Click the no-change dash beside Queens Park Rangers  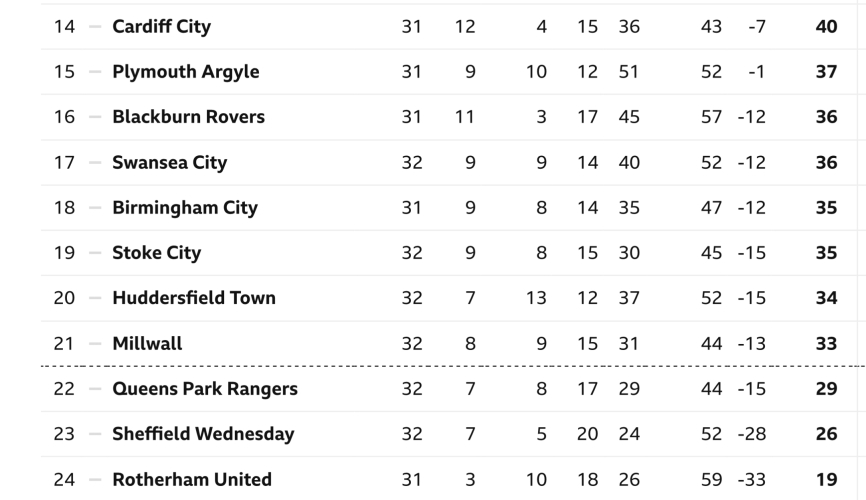[x=95, y=389]
